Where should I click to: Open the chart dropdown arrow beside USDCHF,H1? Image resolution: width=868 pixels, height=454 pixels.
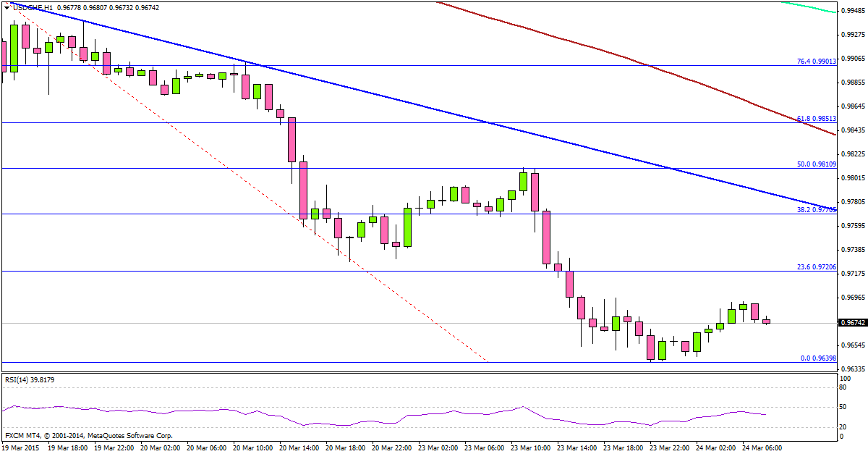[7, 8]
